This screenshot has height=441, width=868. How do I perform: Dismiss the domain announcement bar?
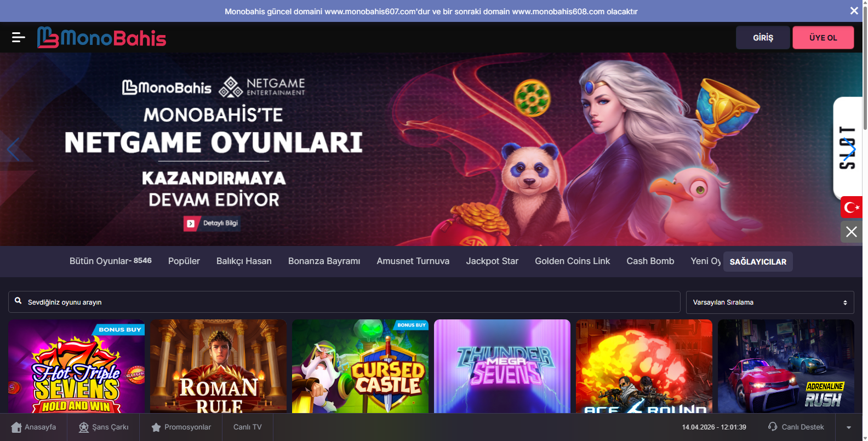(x=854, y=11)
